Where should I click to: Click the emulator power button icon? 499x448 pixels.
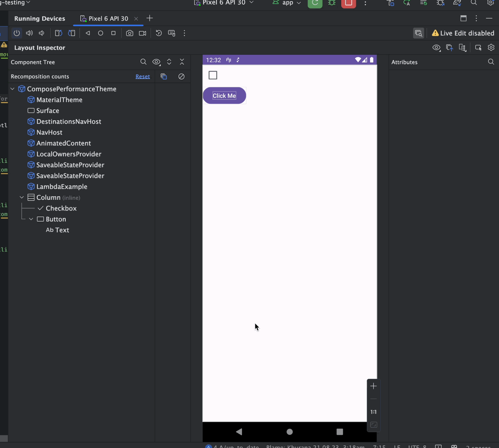coord(17,33)
